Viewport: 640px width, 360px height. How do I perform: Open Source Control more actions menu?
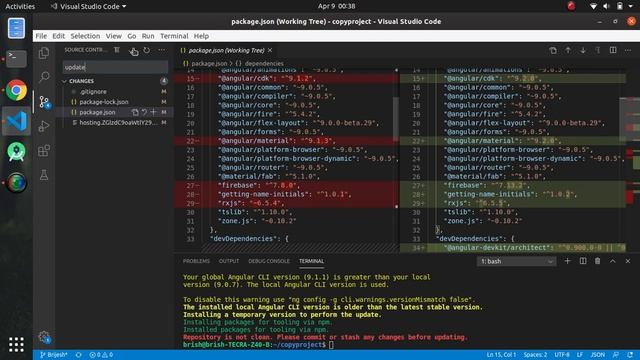click(162, 50)
